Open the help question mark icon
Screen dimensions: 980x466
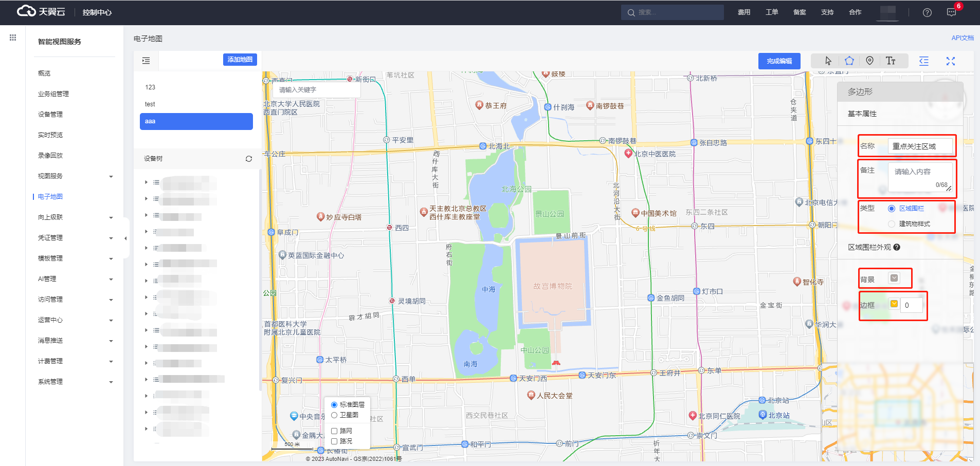[927, 13]
